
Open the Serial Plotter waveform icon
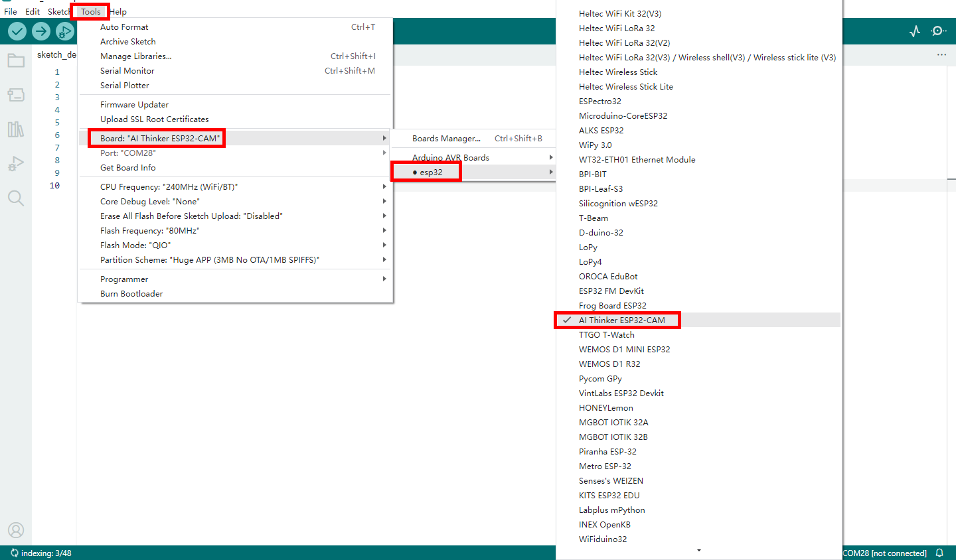915,31
